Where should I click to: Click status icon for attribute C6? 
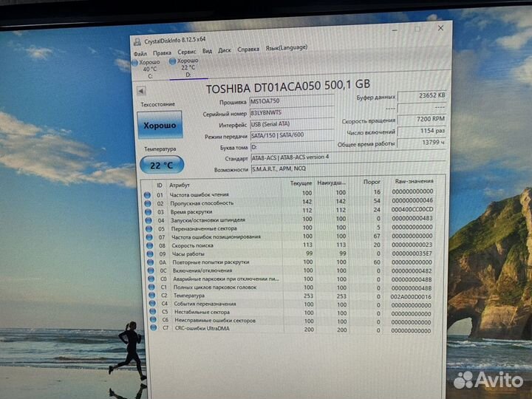click(153, 320)
